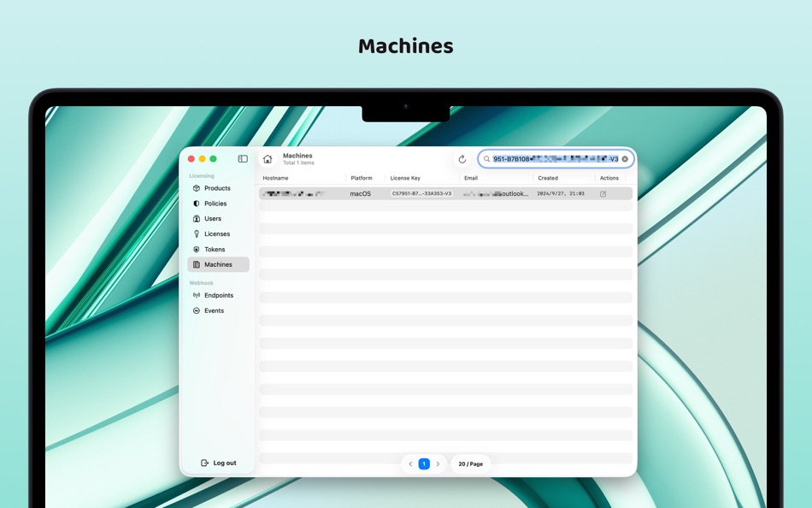Clear the search field with the x button
Viewport: 812px width, 508px height.
click(x=625, y=158)
